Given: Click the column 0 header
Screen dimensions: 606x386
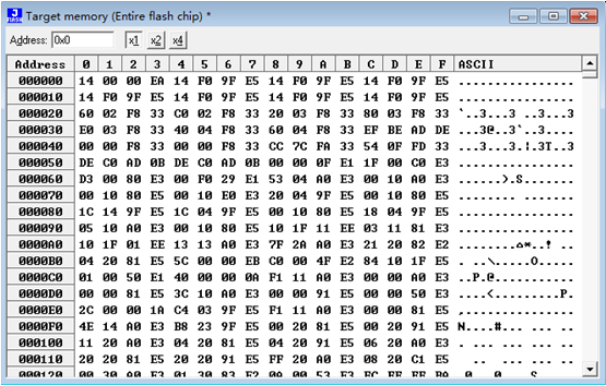Looking at the screenshot, I should pos(86,64).
